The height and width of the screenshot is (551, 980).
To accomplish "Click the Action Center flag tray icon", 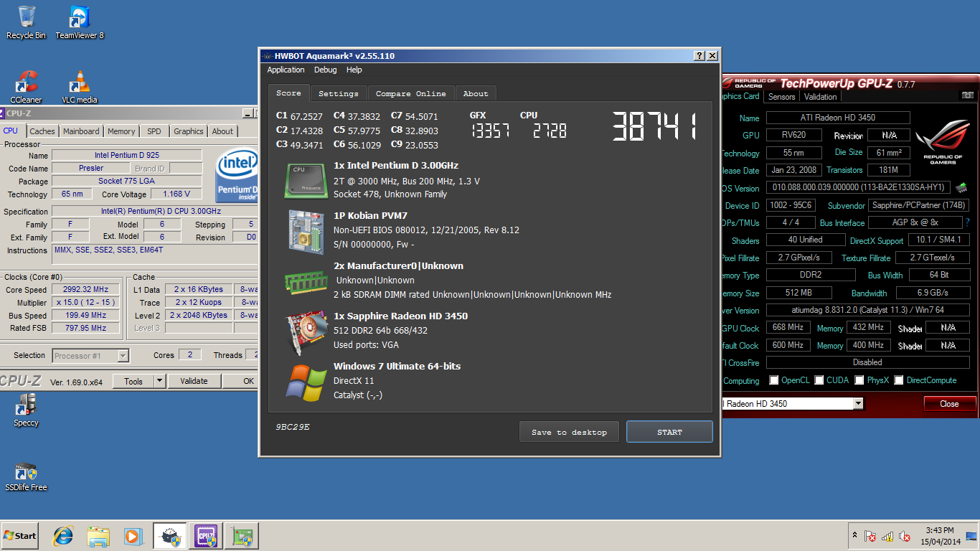I will [x=870, y=536].
